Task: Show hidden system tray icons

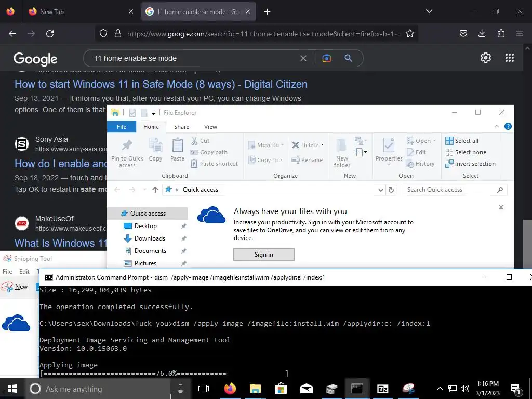Action: [440, 389]
